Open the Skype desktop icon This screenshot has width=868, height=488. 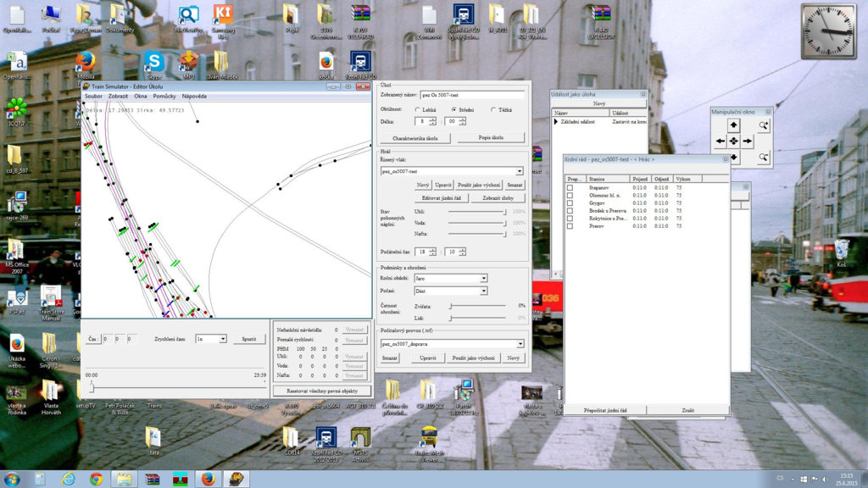click(153, 63)
